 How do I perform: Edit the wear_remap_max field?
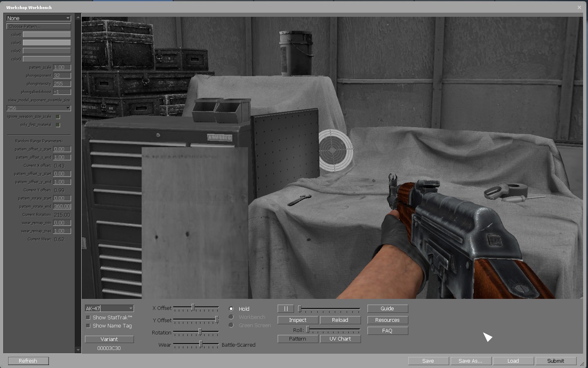[x=62, y=231]
